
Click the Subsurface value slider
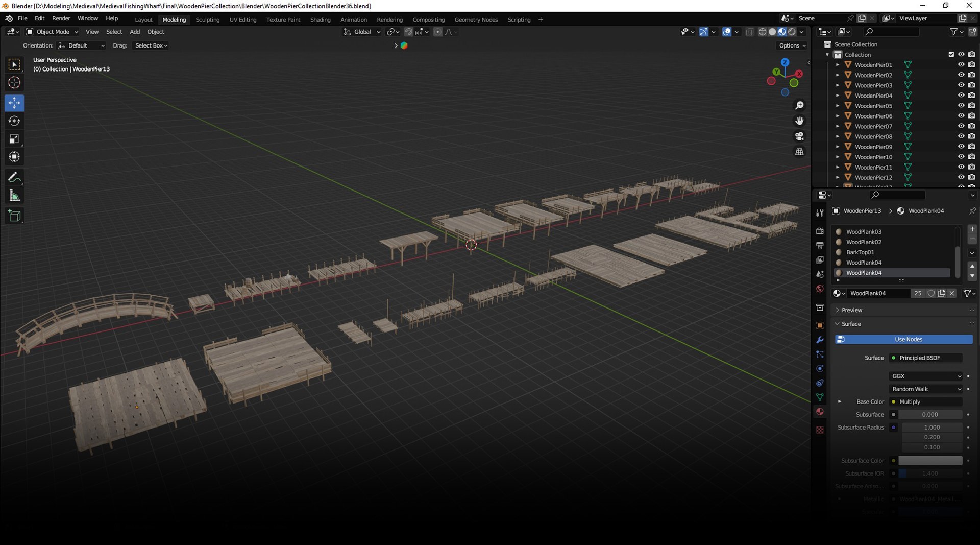pos(930,415)
